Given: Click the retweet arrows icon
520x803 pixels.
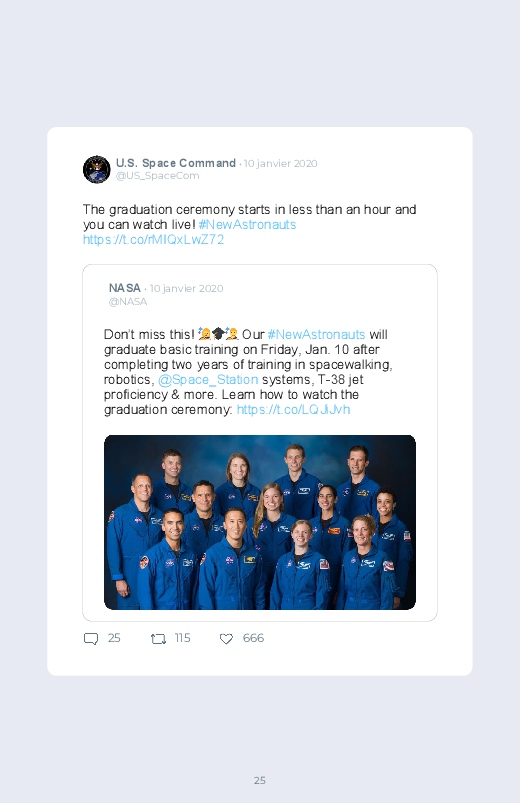Looking at the screenshot, I should tap(158, 639).
